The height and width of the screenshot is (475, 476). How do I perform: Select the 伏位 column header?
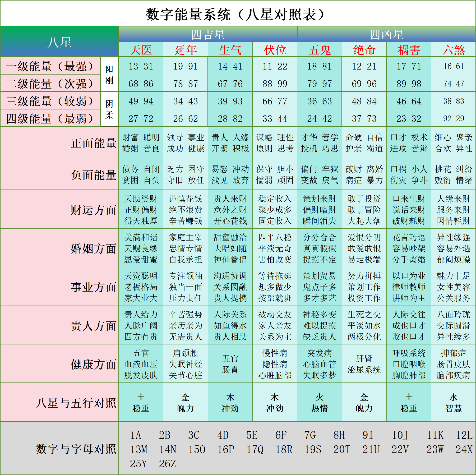click(275, 49)
